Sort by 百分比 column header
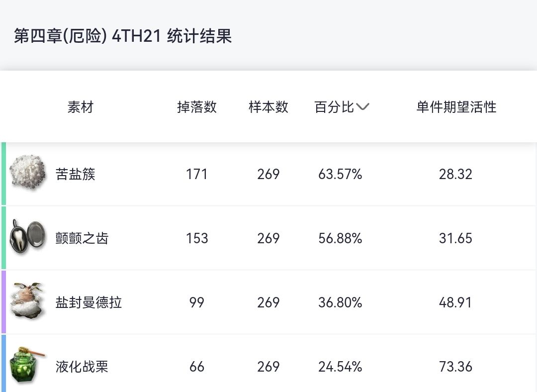Viewport: 537px width, 392px height. tap(334, 107)
